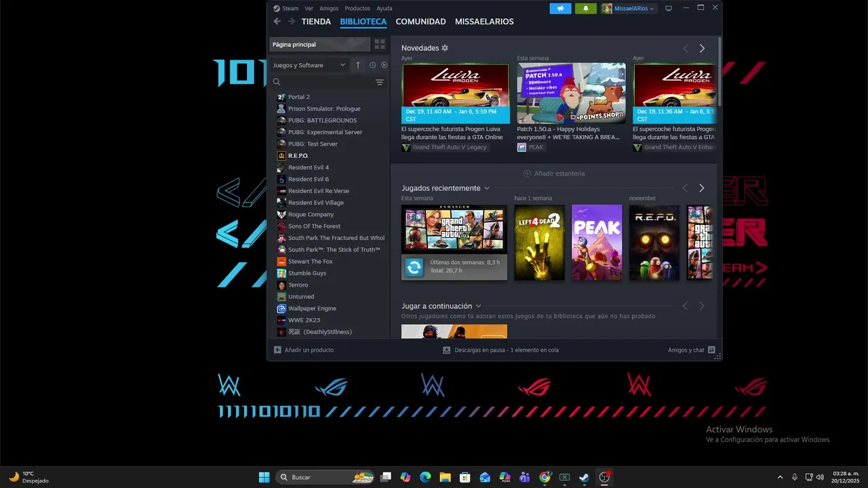The height and width of the screenshot is (488, 868).
Task: Show hidden system tray icons chevron
Action: coord(780,477)
